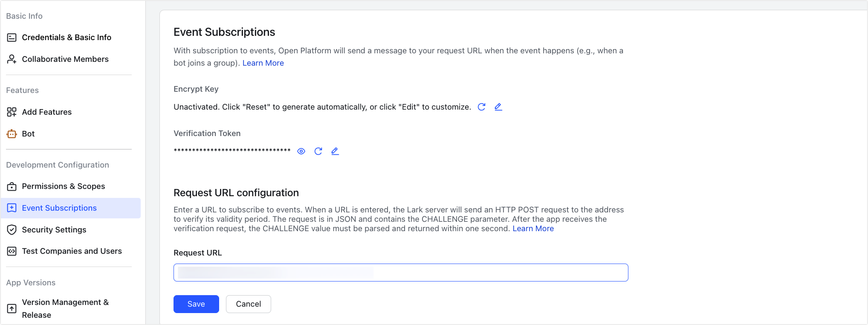
Task: Click the Test Companies and Users code icon
Action: pos(11,251)
